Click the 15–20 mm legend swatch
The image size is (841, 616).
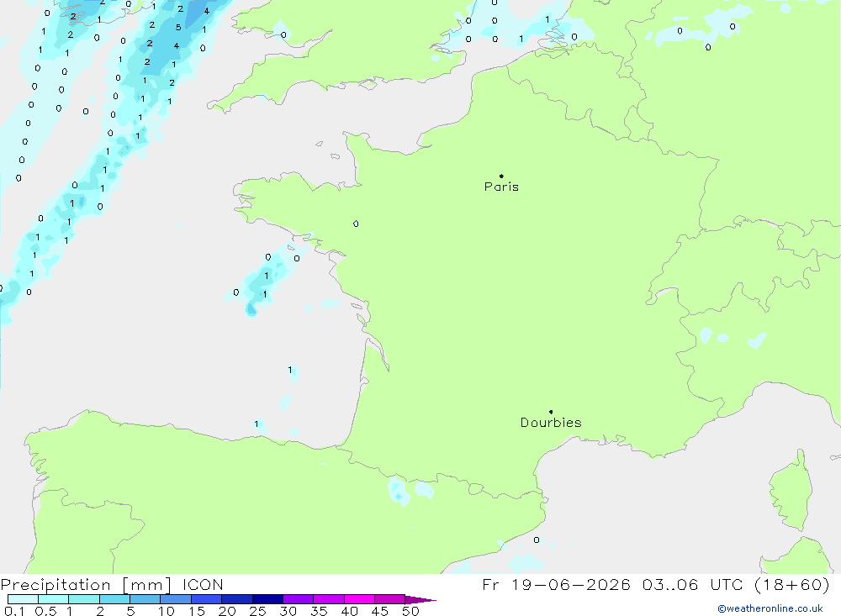click(207, 599)
